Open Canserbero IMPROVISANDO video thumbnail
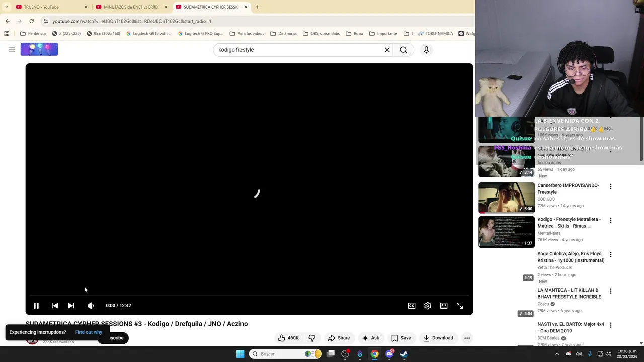The width and height of the screenshot is (644, 362). (507, 198)
